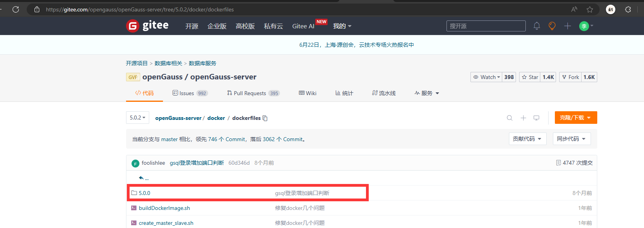Viewport: 644px width, 228px height.
Task: Click the Gitee logo
Action: (147, 26)
